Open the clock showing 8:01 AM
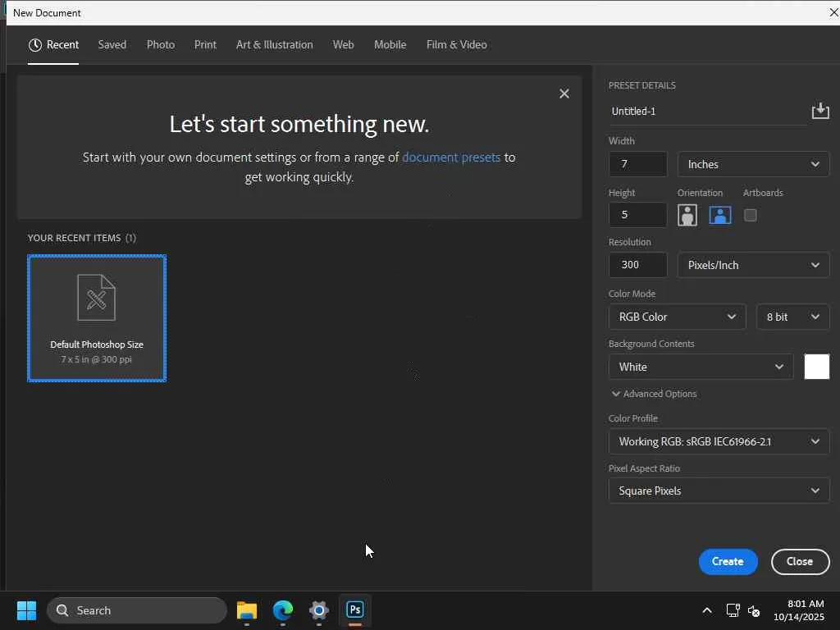 pos(799,610)
